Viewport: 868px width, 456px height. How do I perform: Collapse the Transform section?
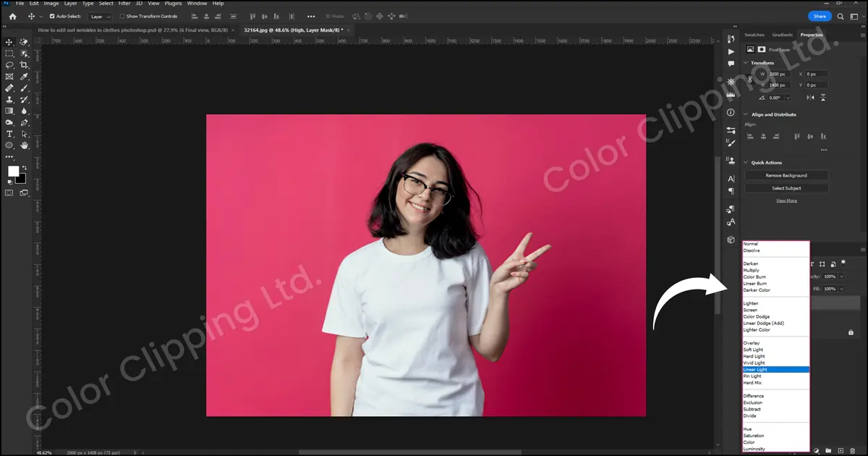[746, 63]
